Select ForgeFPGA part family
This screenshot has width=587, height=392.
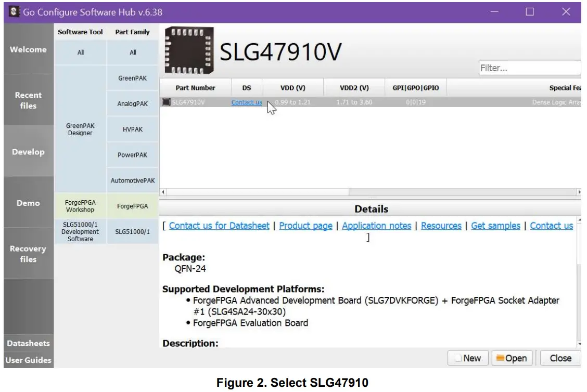[133, 206]
